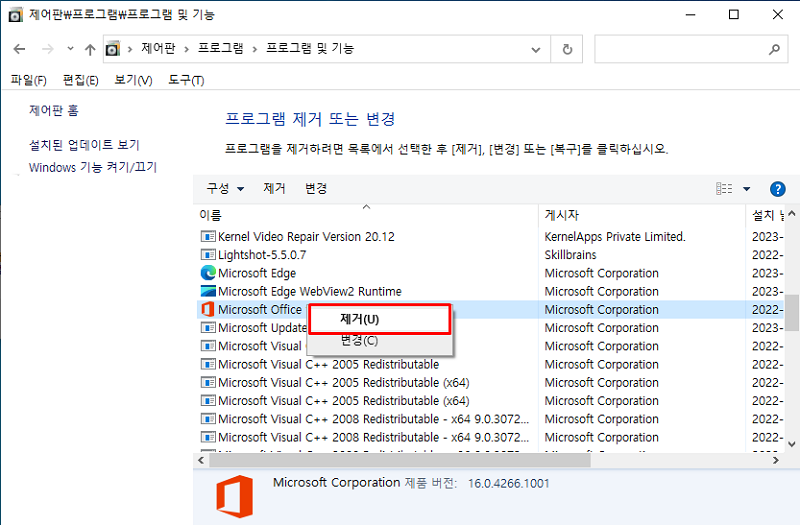Click the view options icon

click(724, 189)
